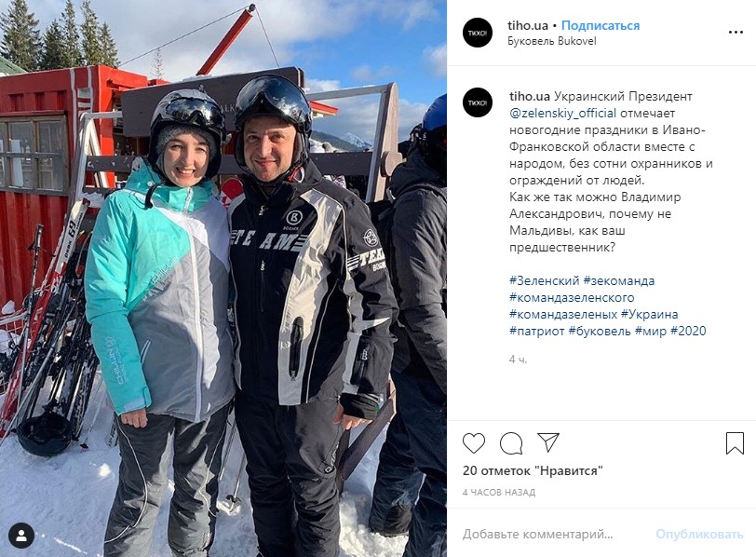Image resolution: width=756 pixels, height=557 pixels.
Task: Open the 4 часов назад timestamp
Action: pyautogui.click(x=498, y=493)
